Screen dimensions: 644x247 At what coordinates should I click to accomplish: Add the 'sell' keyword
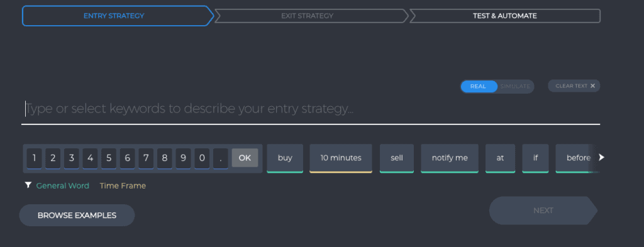coord(397,158)
